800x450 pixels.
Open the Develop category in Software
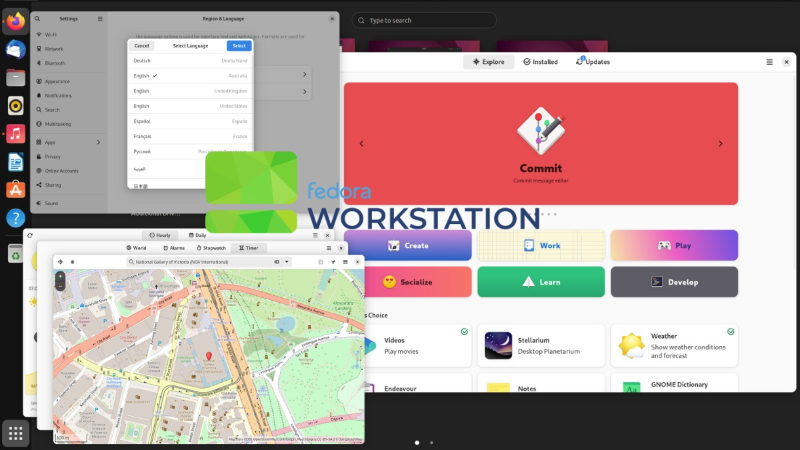coord(674,282)
